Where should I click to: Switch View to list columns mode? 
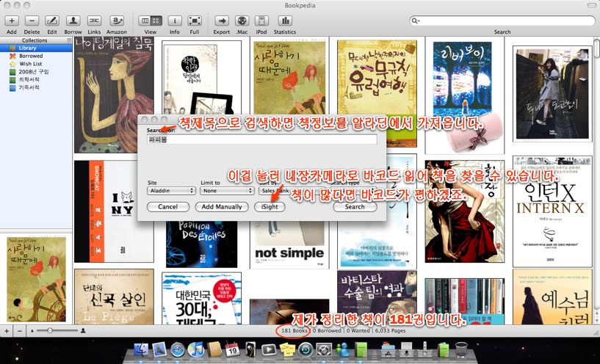coord(145,21)
